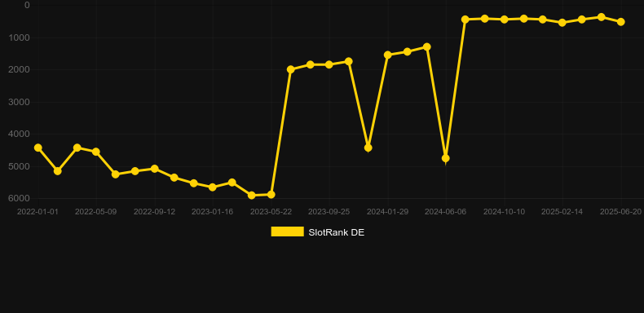Click the 4000 y-axis label
644x313 pixels.
[20, 134]
